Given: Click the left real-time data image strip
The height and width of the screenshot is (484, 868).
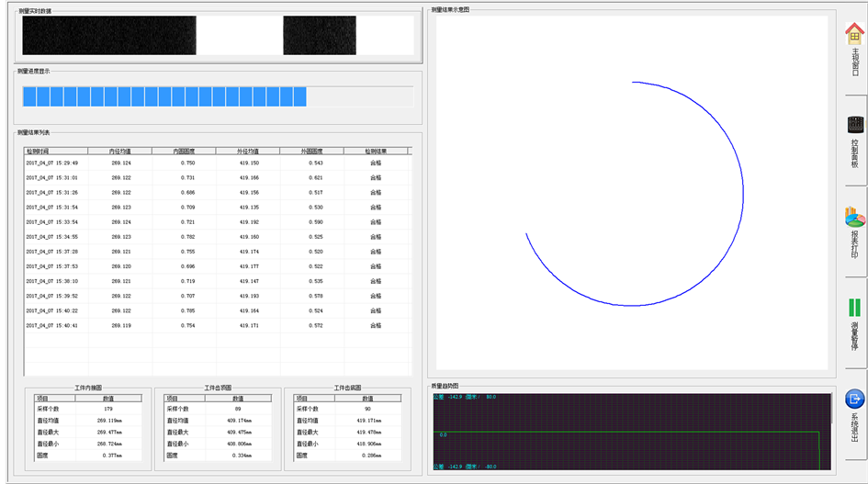Looking at the screenshot, I should (109, 36).
